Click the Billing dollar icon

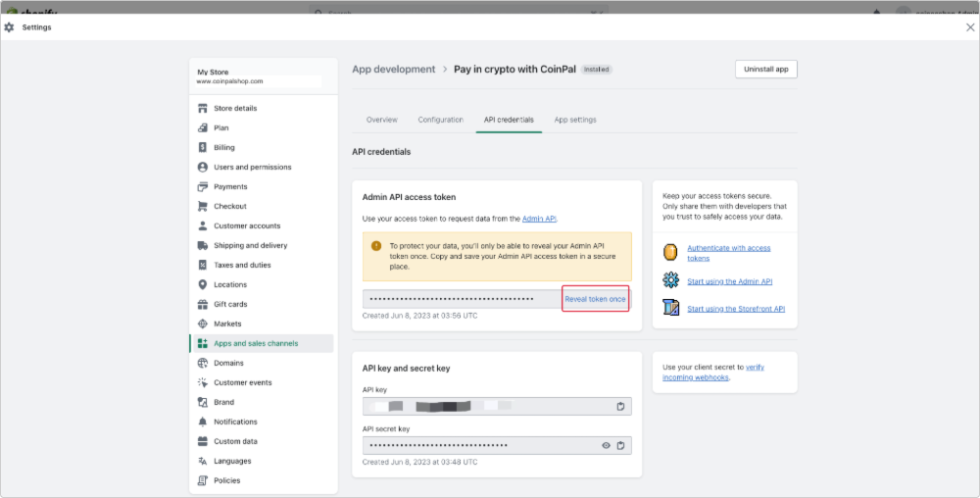203,147
